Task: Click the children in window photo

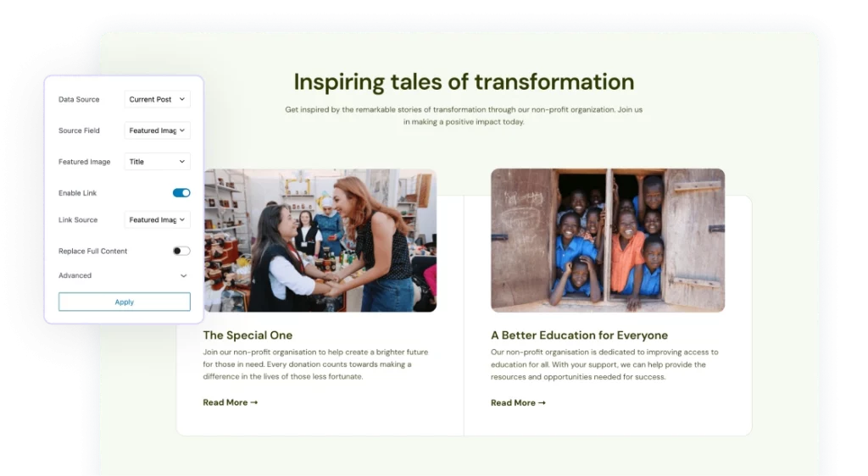Action: pos(608,241)
